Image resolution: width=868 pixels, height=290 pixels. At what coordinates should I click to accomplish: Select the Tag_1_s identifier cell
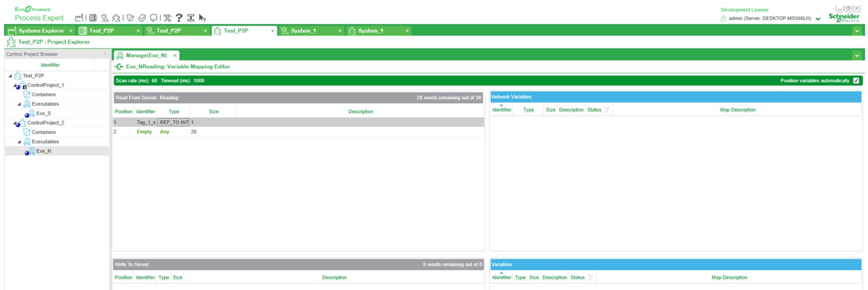[x=146, y=122]
